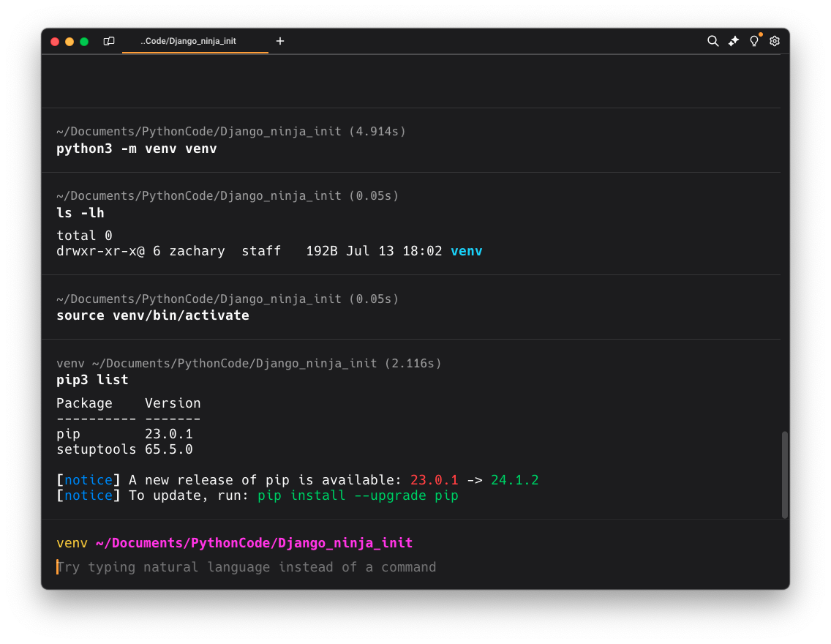The height and width of the screenshot is (644, 831).
Task: Click the lightbulb icon with orange dot
Action: [x=754, y=41]
